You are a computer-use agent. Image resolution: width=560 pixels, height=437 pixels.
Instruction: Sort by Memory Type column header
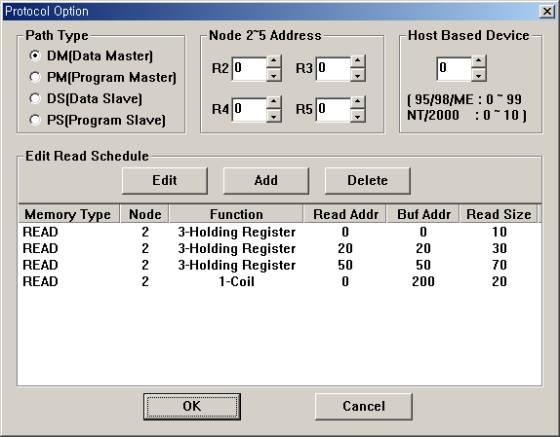point(68,214)
